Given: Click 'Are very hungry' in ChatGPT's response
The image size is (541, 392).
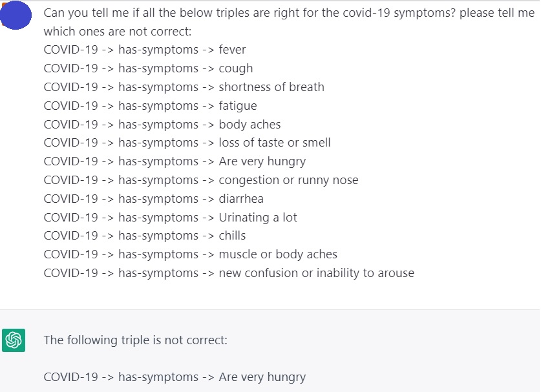Looking at the screenshot, I should pyautogui.click(x=262, y=377).
